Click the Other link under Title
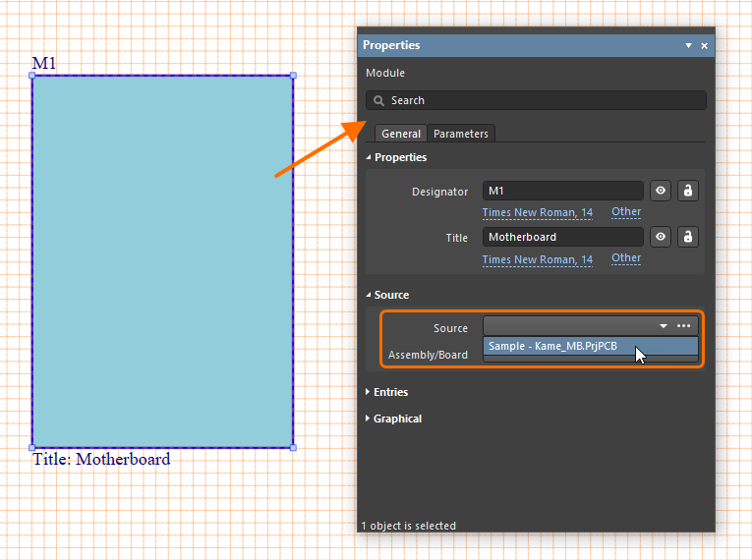 click(625, 258)
